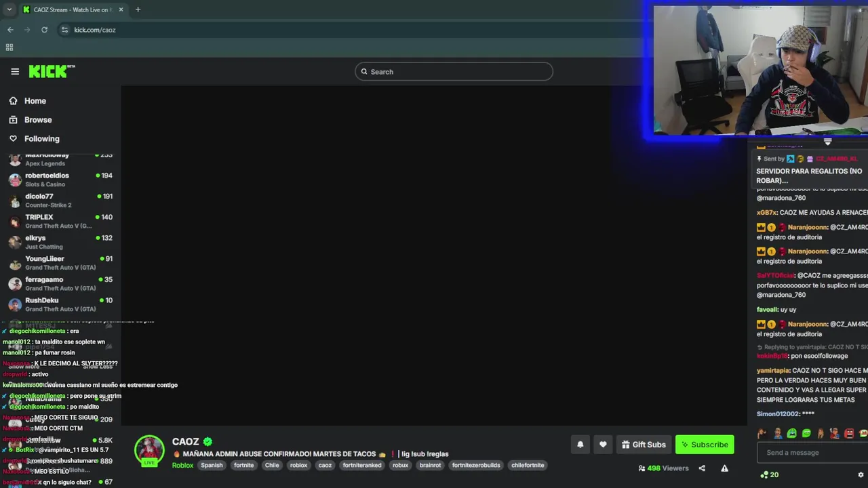This screenshot has height=488, width=868.
Task: Click username favoall in chat
Action: pos(767,310)
